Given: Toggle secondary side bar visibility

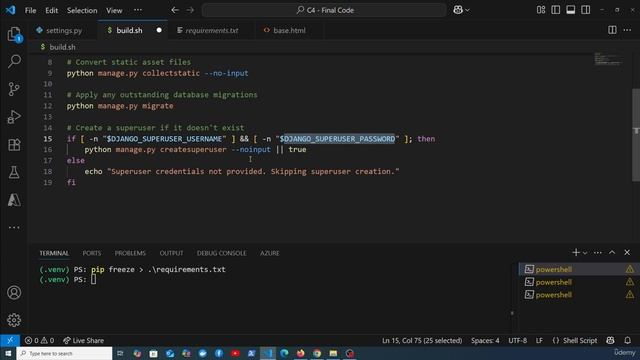Looking at the screenshot, I should tap(586, 10).
